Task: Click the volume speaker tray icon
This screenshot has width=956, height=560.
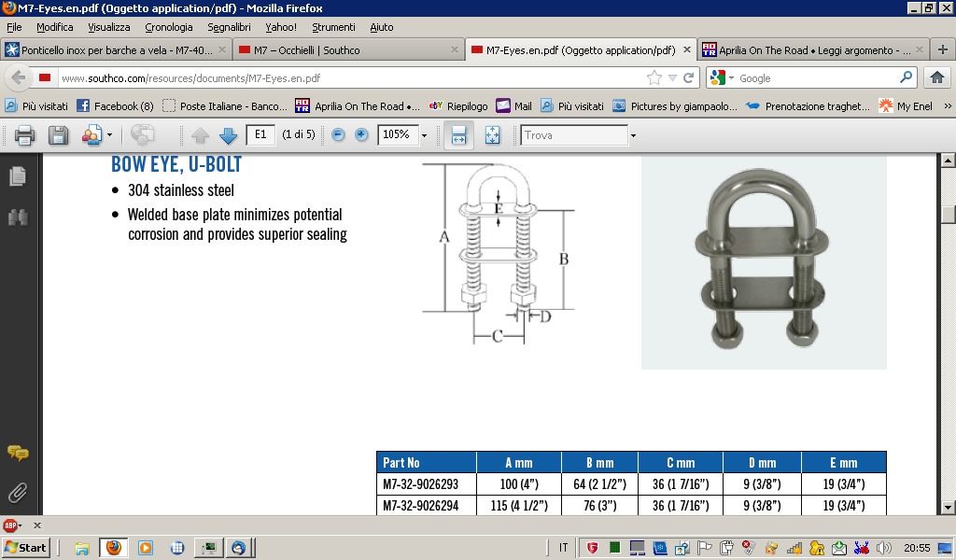Action: click(883, 548)
